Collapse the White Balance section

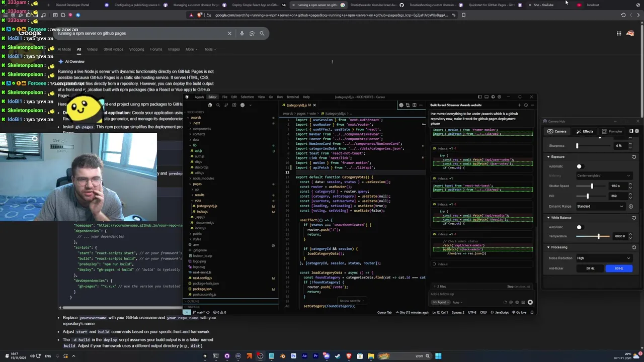tap(548, 218)
